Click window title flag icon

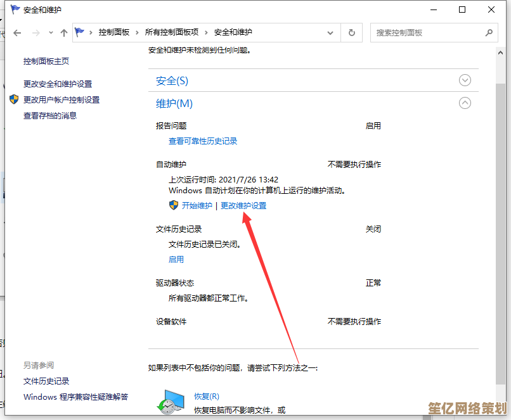[x=15, y=10]
